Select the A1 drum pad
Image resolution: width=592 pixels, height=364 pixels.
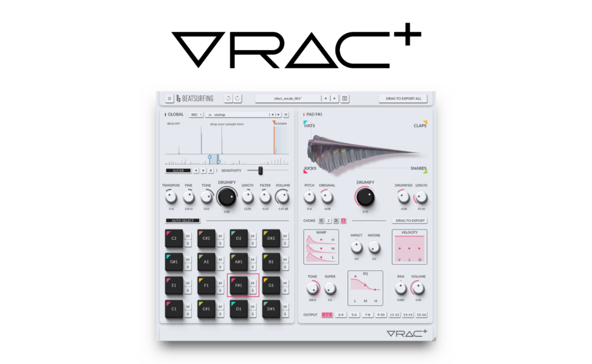(206, 262)
